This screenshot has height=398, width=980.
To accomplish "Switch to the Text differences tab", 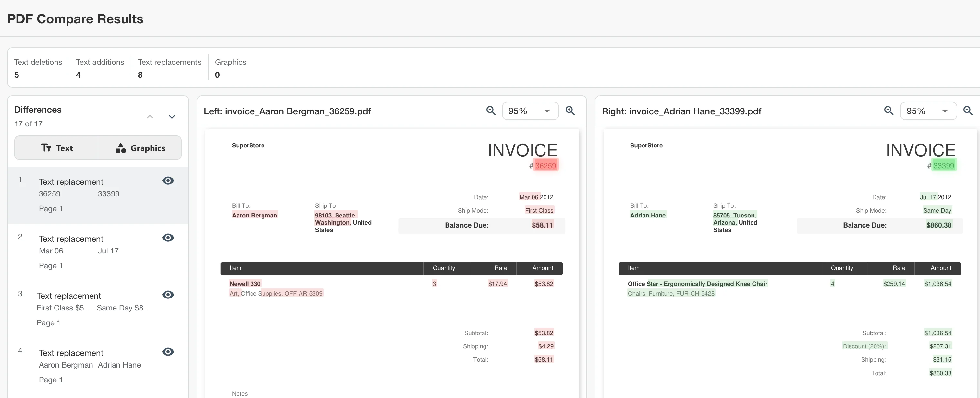I will click(56, 148).
